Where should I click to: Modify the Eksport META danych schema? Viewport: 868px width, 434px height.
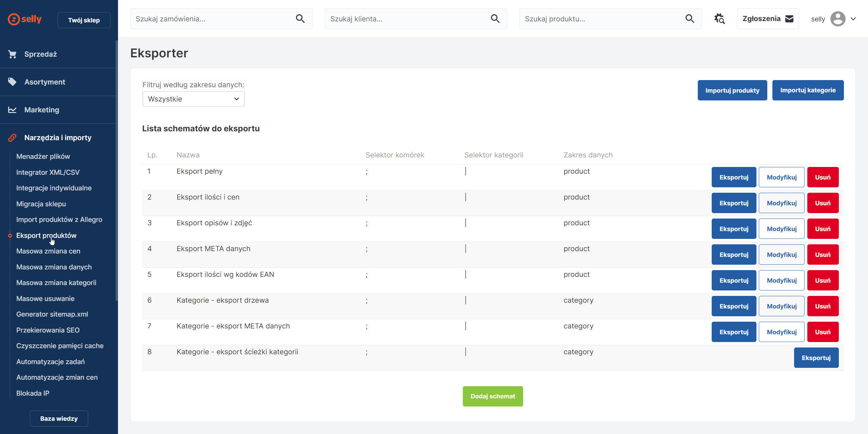coord(781,254)
